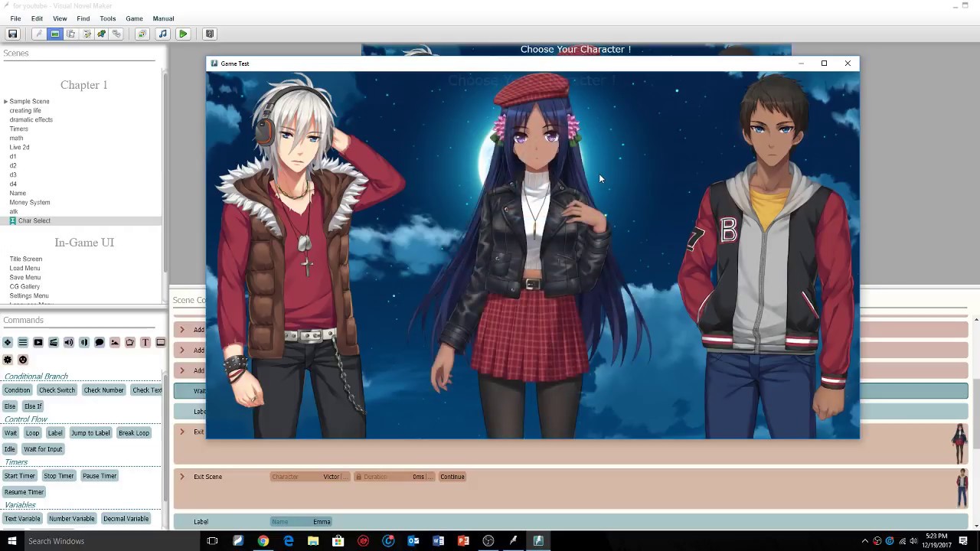Image resolution: width=980 pixels, height=551 pixels.
Task: Open the Money System scene
Action: tap(30, 202)
